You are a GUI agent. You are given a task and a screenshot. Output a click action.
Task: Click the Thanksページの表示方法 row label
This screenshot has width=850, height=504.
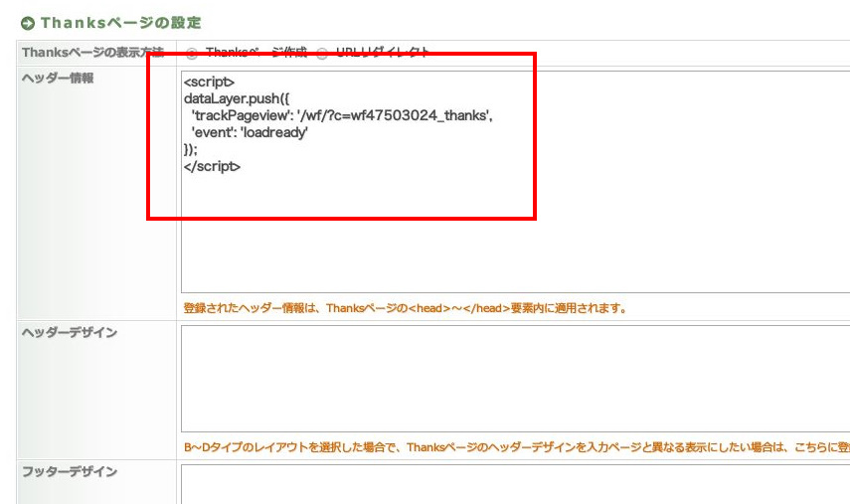point(94,53)
